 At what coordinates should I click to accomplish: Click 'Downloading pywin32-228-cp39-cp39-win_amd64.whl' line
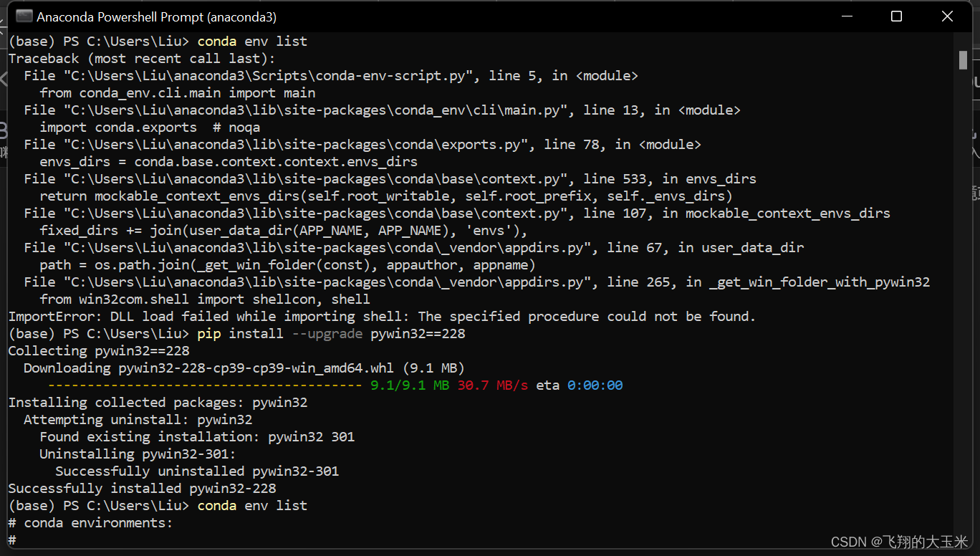point(244,368)
